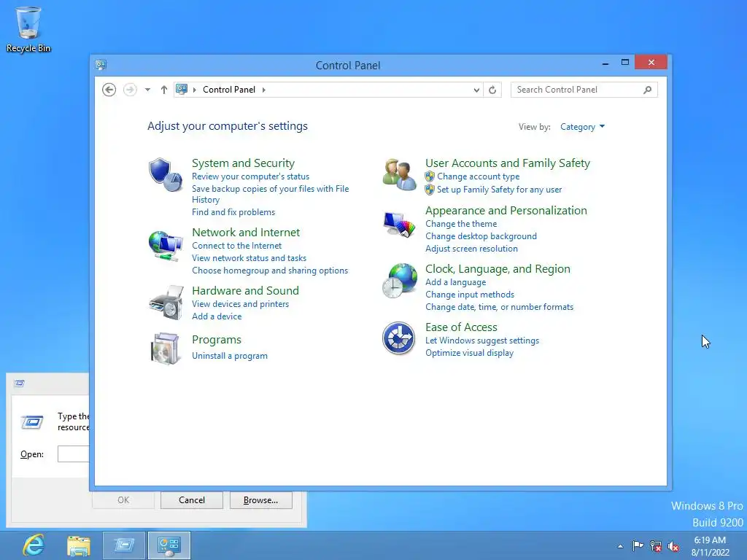The image size is (747, 560).
Task: Click the Control Panel title bar icon
Action: (101, 65)
